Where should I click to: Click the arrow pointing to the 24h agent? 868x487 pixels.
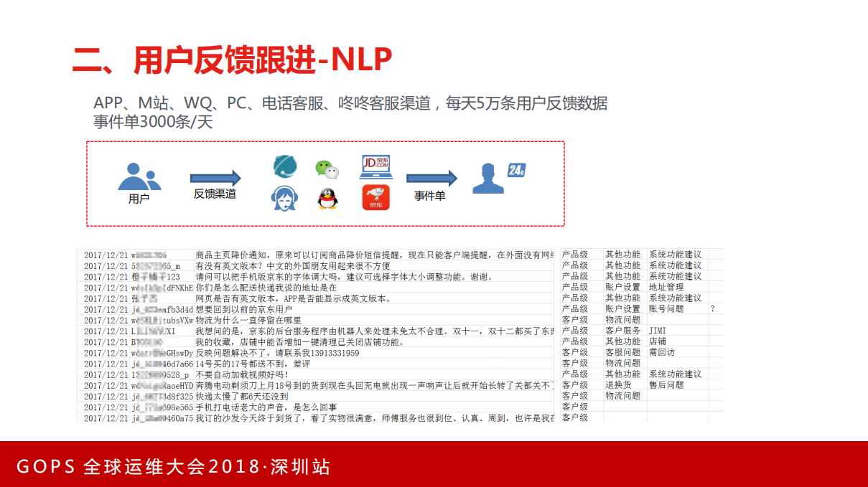click(x=431, y=177)
